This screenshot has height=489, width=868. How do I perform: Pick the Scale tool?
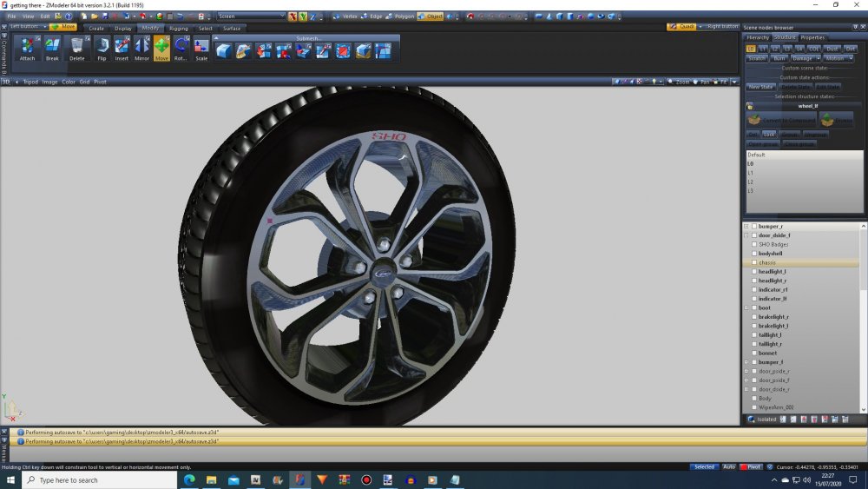point(201,48)
